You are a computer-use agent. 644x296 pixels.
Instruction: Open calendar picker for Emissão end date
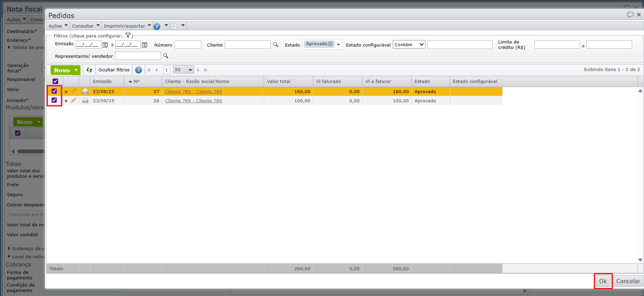[145, 45]
